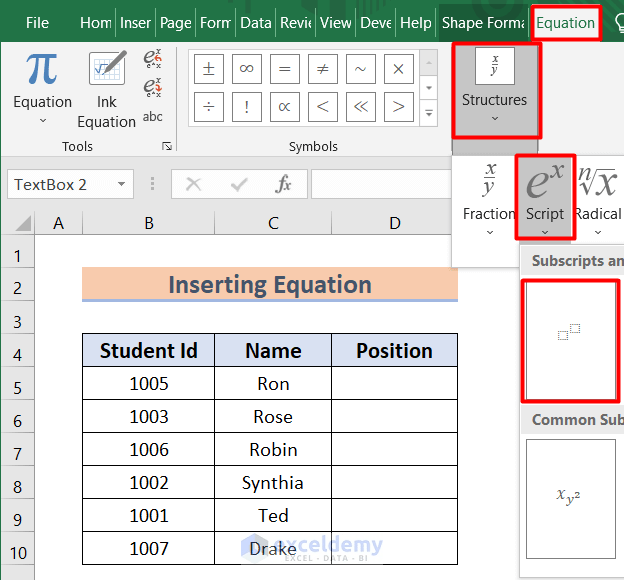Switch to the Home tab

(x=96, y=23)
